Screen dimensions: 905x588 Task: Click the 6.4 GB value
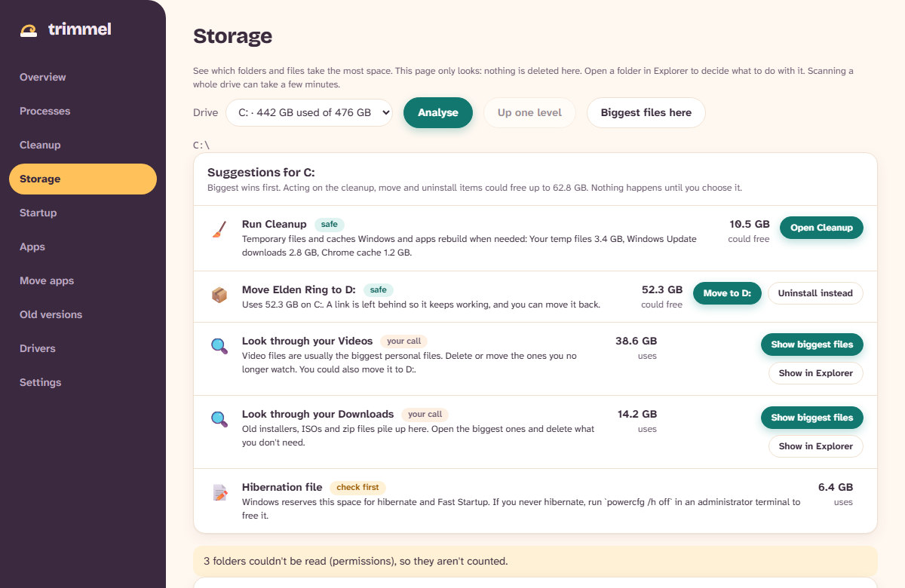coord(836,487)
